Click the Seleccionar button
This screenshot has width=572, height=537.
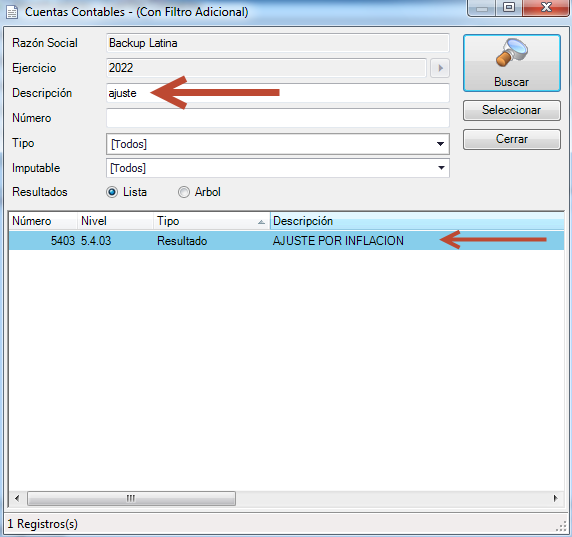pos(511,110)
